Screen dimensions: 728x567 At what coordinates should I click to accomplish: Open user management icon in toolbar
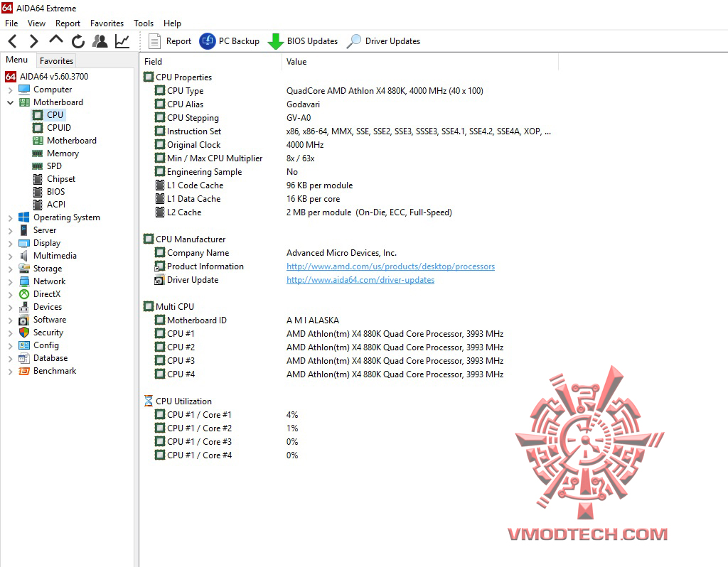click(x=100, y=41)
